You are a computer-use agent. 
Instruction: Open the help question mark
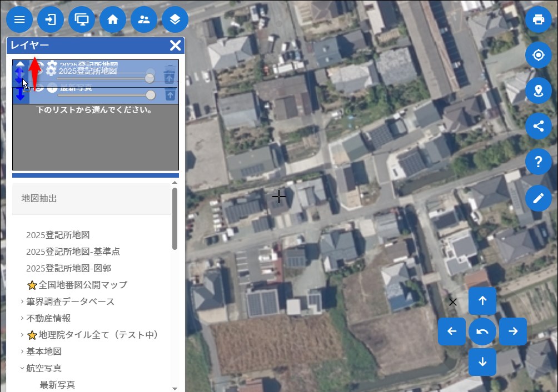point(538,162)
